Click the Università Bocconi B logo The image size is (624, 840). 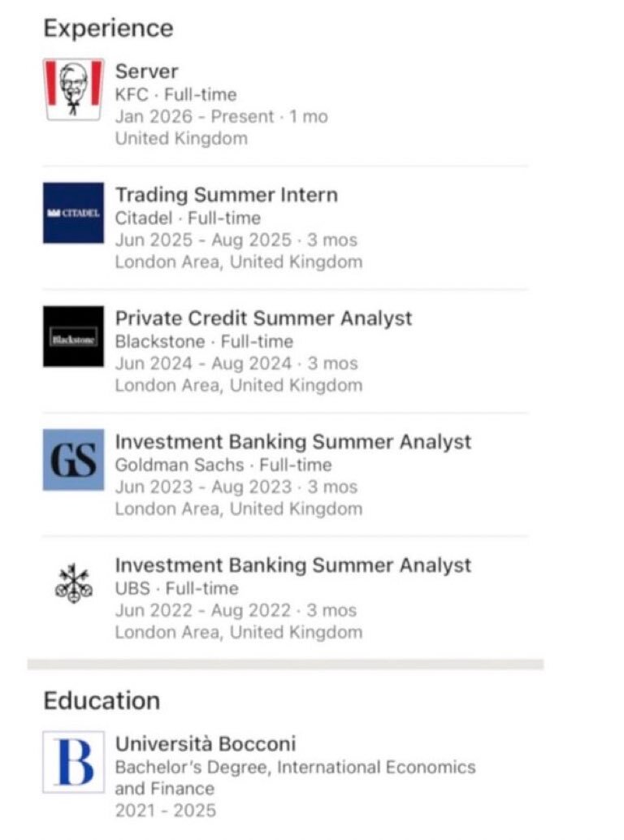[x=73, y=762]
